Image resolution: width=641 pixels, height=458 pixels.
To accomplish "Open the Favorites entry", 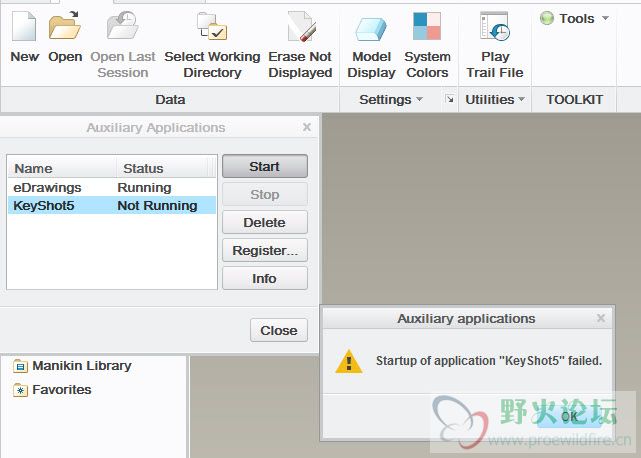I will [x=62, y=390].
